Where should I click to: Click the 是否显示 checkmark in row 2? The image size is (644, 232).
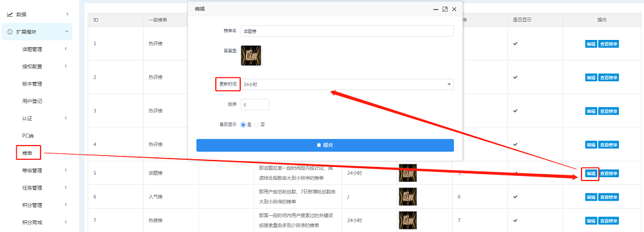pos(515,77)
